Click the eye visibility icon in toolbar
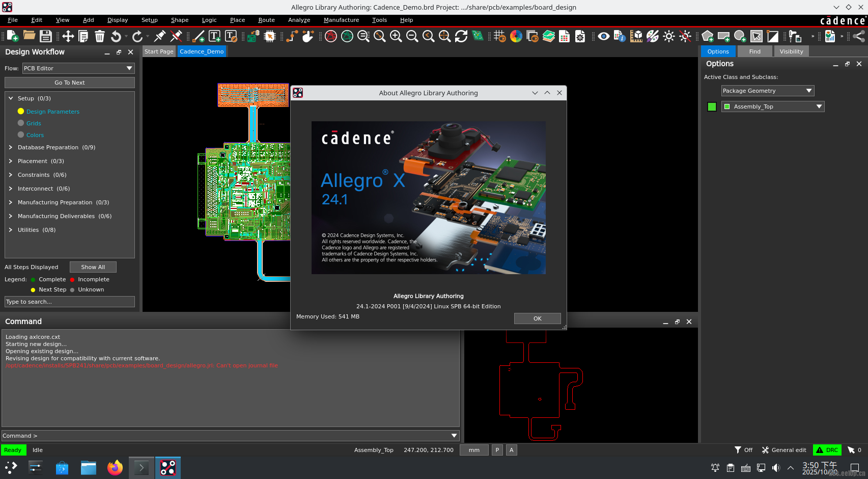The height and width of the screenshot is (479, 868). (x=603, y=36)
